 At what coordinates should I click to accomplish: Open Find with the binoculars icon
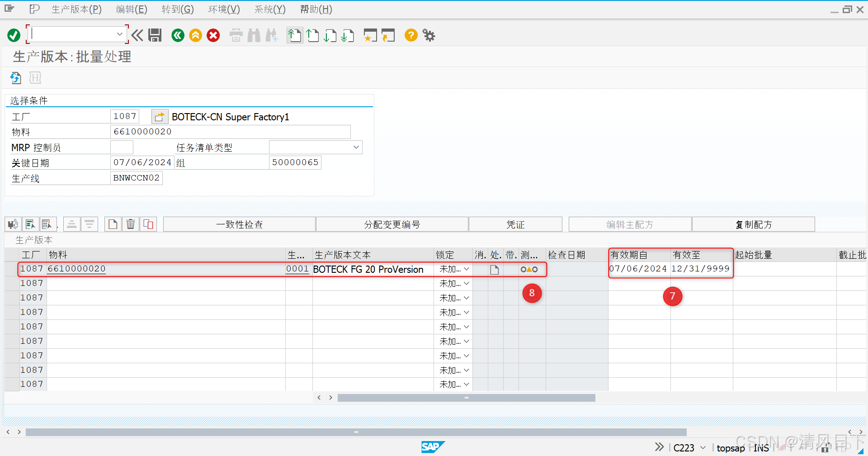click(x=254, y=35)
